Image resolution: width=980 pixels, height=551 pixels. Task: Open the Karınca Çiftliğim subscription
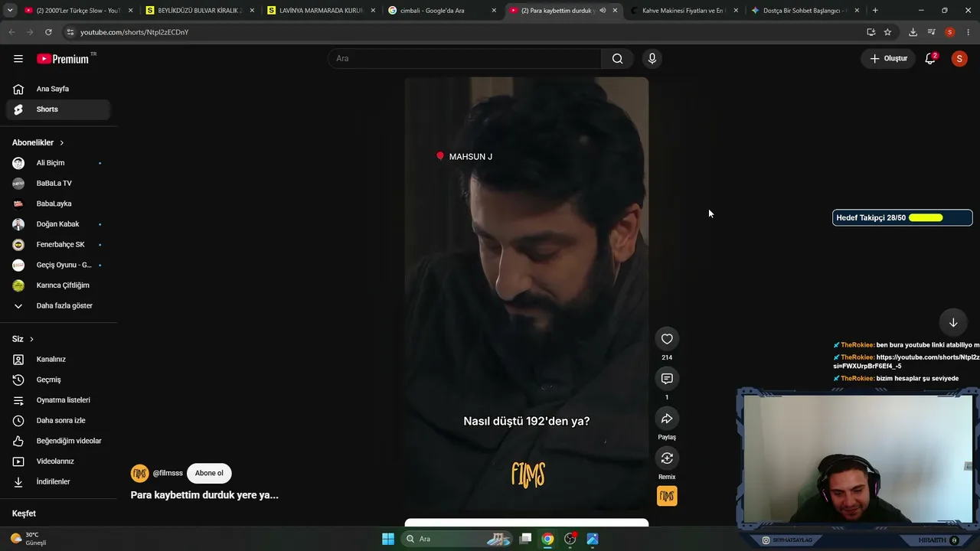coord(58,285)
